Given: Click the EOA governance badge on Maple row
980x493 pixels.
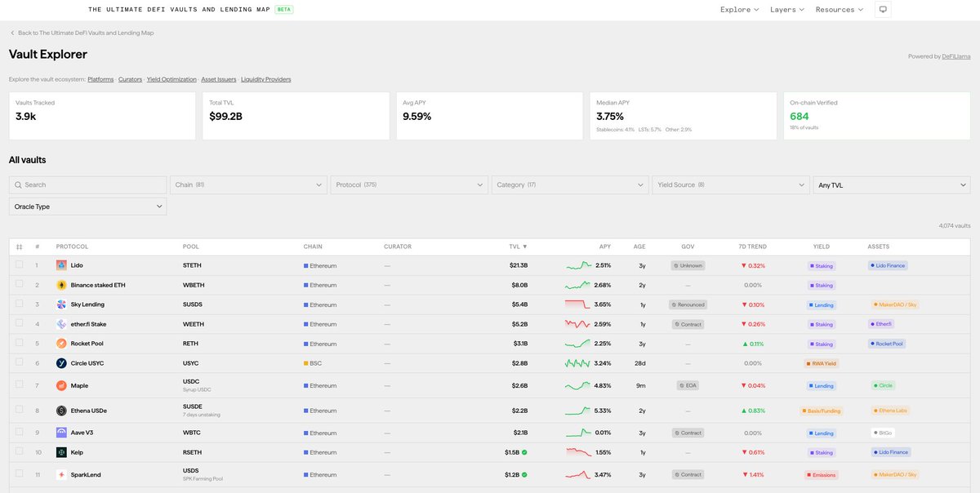Looking at the screenshot, I should (688, 385).
